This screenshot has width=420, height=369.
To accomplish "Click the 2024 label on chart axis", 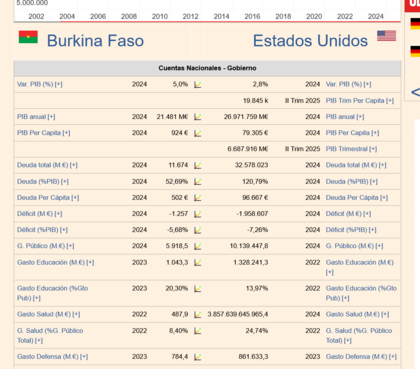I will click(376, 16).
